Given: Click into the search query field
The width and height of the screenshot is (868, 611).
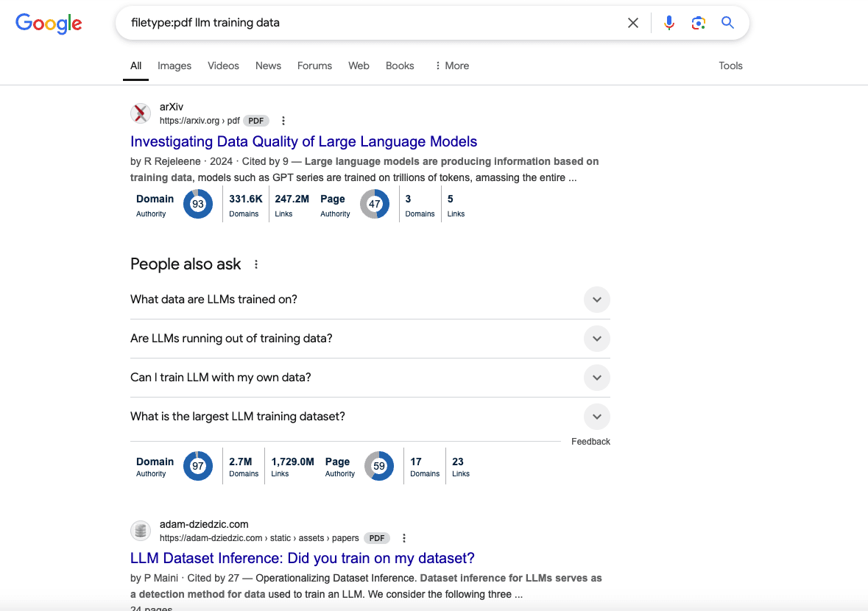Looking at the screenshot, I should pyautogui.click(x=368, y=23).
